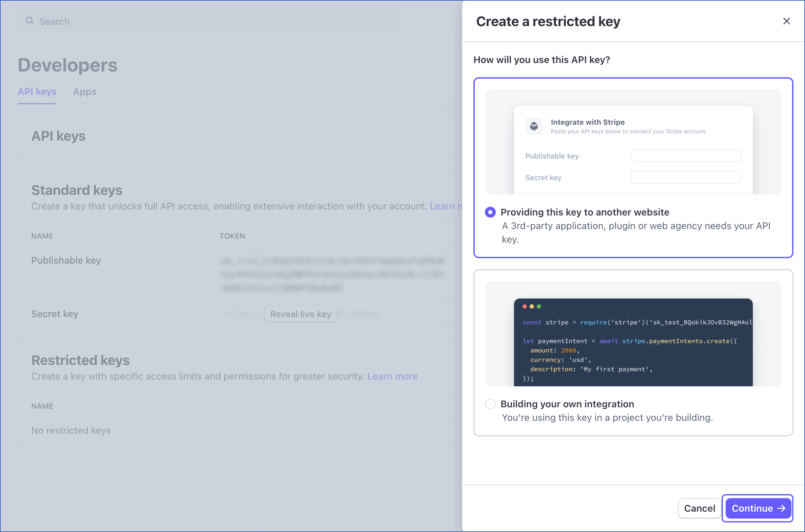805x532 pixels.
Task: Open Learn more link under Standard keys
Action: [x=446, y=206]
